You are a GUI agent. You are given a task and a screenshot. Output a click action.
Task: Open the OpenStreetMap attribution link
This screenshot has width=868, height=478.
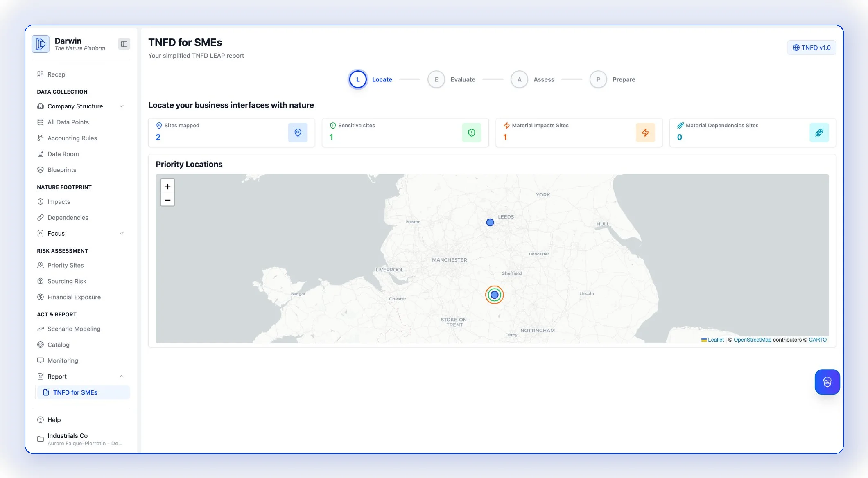tap(753, 340)
